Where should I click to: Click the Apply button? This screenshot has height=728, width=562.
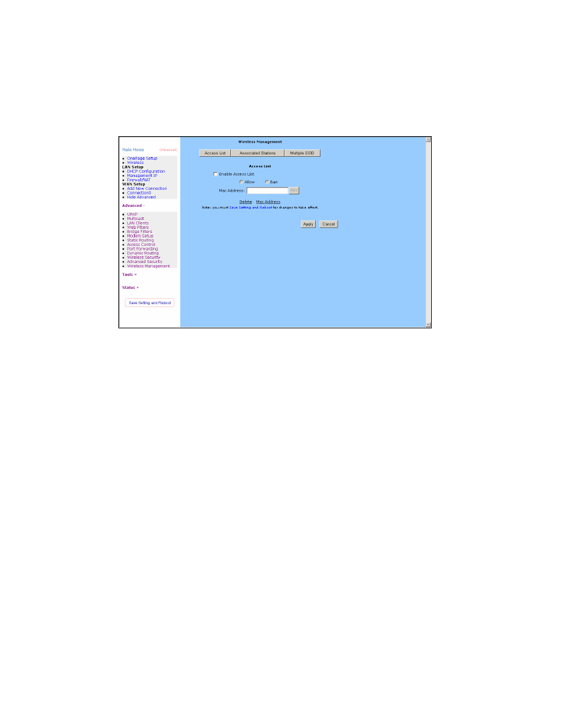(x=308, y=224)
